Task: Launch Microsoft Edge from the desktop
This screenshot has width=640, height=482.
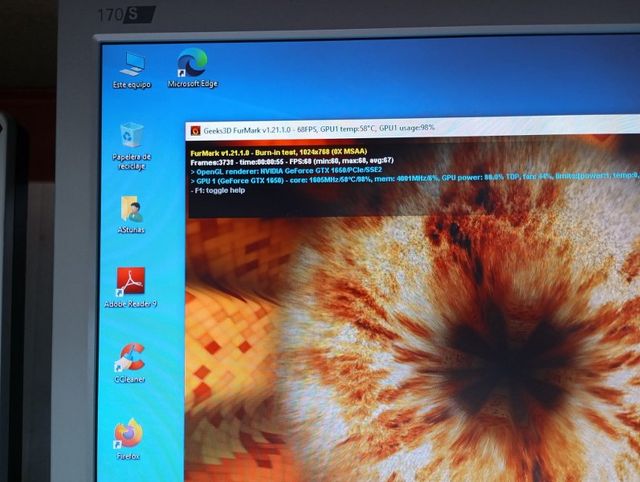Action: pos(192,63)
